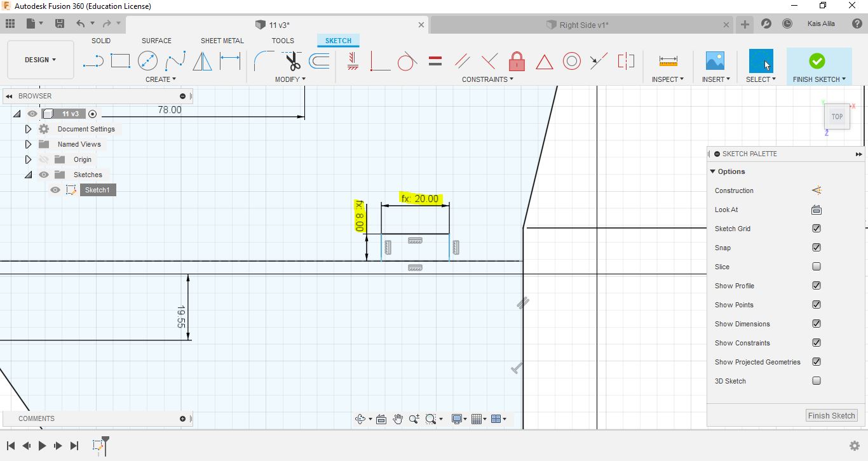Image resolution: width=868 pixels, height=461 pixels.
Task: Toggle the Show Dimensions checkbox
Action: click(x=817, y=324)
